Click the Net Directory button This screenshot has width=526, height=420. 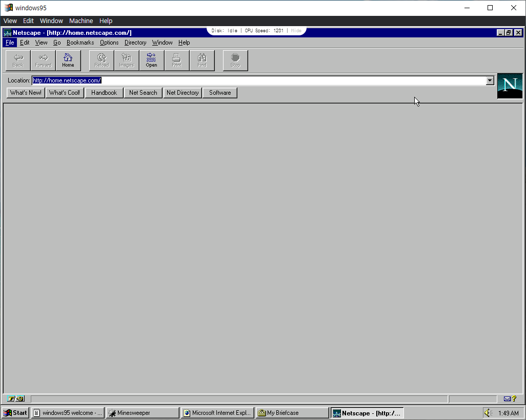click(x=183, y=93)
